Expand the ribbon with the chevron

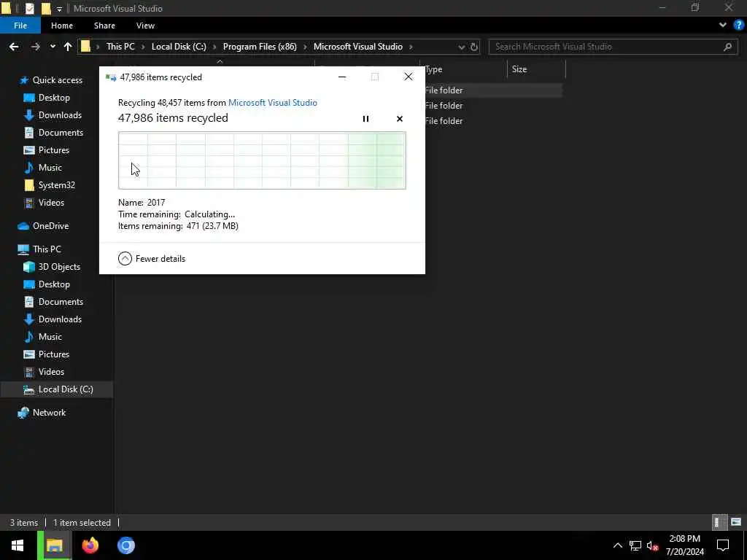pyautogui.click(x=723, y=26)
